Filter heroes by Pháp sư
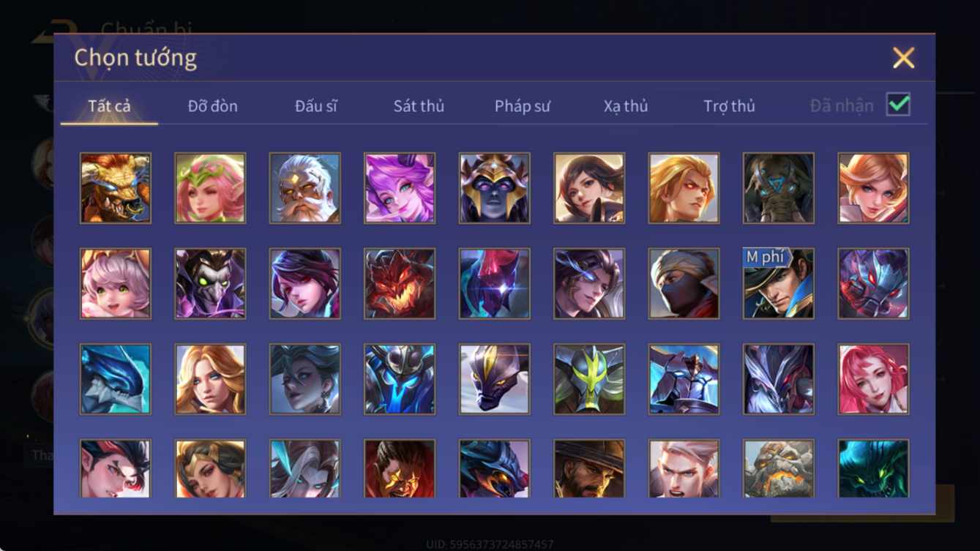980x551 pixels. [523, 106]
